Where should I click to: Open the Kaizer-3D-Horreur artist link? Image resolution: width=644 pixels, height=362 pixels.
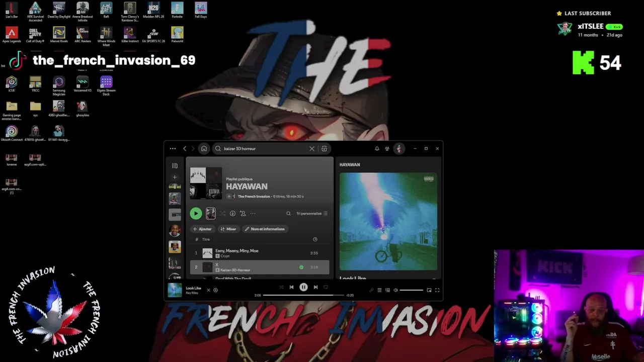pos(235,270)
